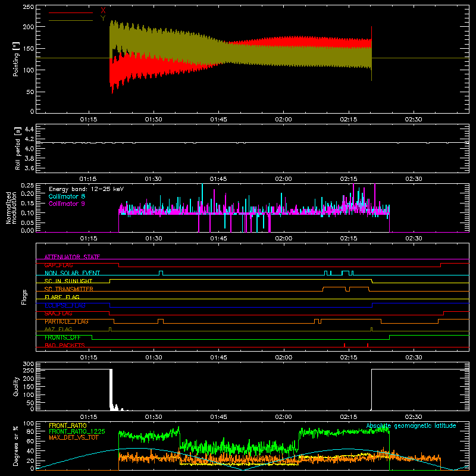The width and height of the screenshot is (476, 476).
Task: Click the Normalized modulation axis title
Action: point(11,208)
